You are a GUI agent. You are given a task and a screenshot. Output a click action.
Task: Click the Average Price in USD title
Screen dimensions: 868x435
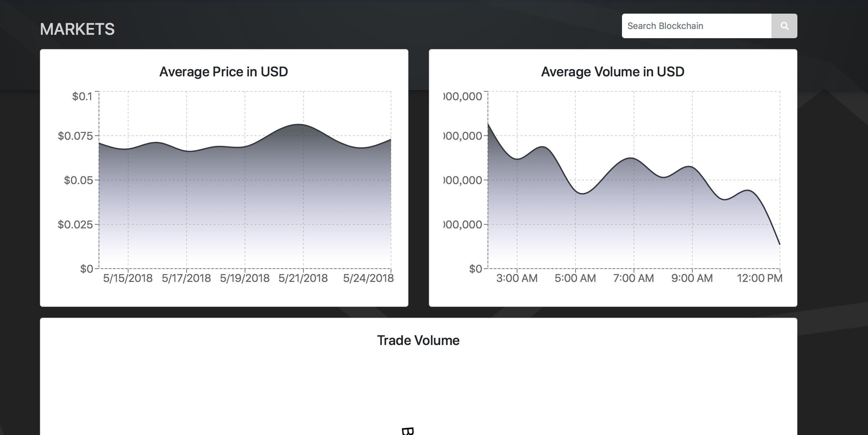click(224, 72)
